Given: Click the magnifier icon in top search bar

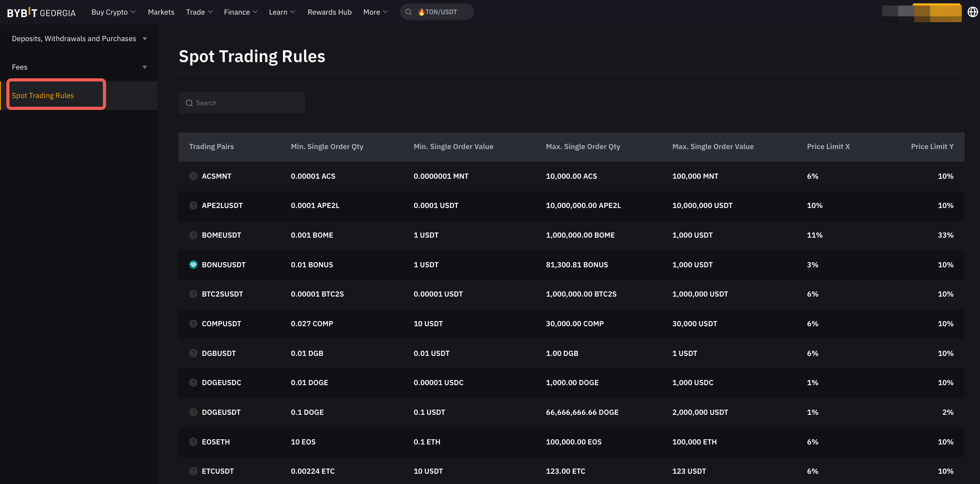Looking at the screenshot, I should point(408,12).
